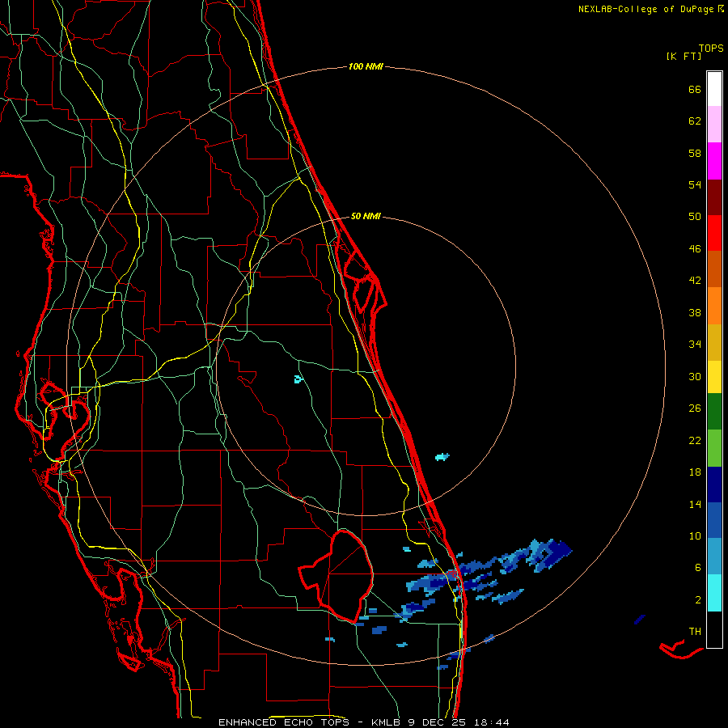Click the yellow legend swatch
728x728 pixels.
coord(714,377)
